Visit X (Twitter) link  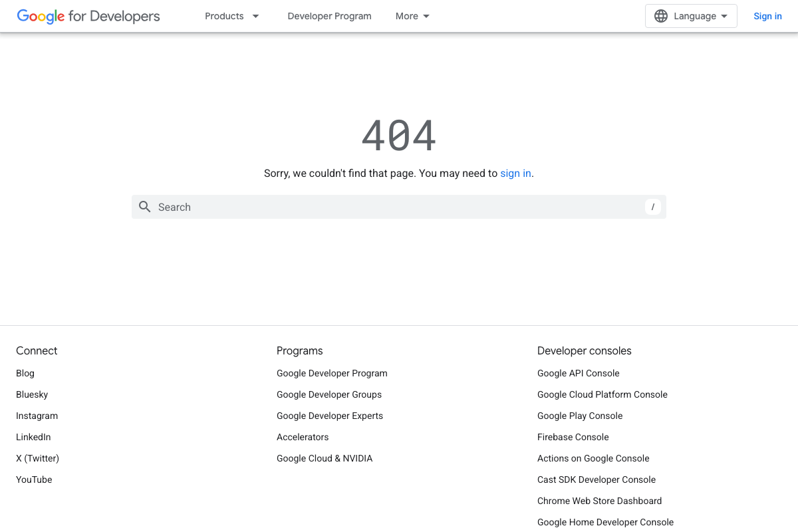pos(37,458)
